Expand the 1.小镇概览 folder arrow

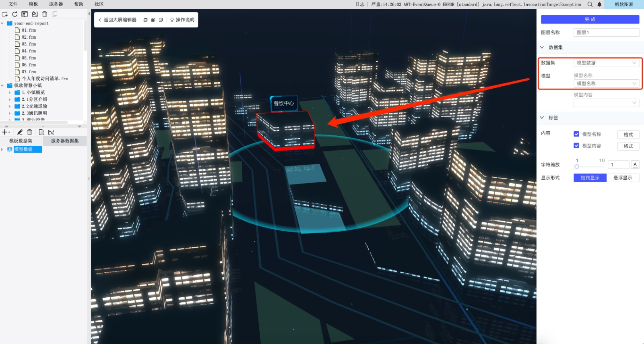point(10,93)
